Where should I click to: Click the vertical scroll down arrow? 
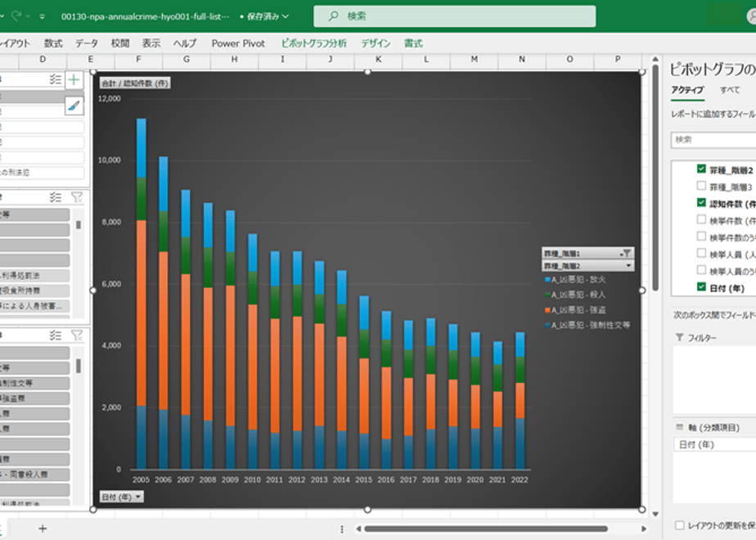(655, 514)
